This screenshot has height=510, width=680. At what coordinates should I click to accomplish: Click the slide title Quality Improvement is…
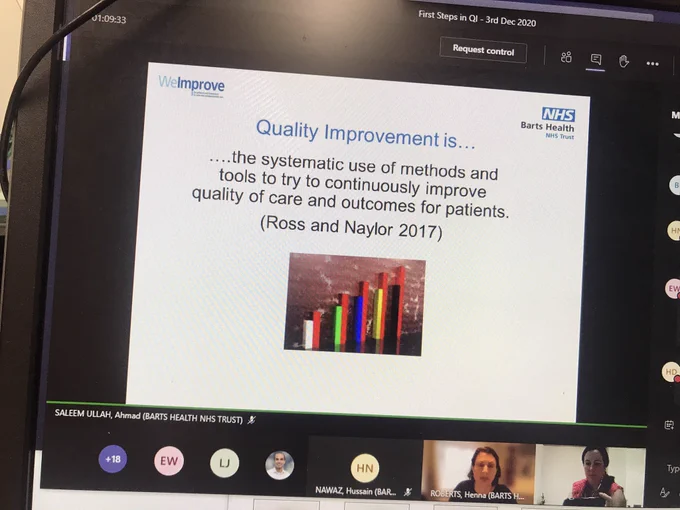tap(365, 134)
